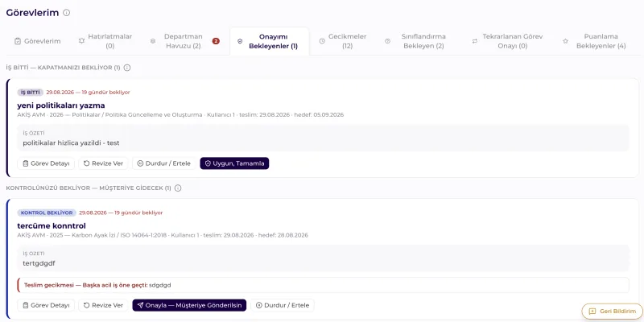Click the summary text tertgdgdf
This screenshot has width=644, height=322.
[x=39, y=263]
